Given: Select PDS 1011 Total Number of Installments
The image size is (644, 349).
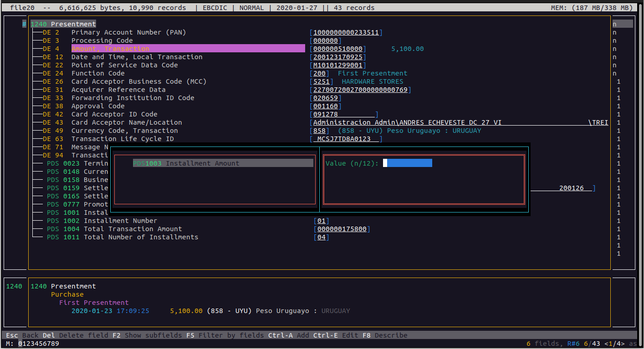Looking at the screenshot, I should 141,237.
